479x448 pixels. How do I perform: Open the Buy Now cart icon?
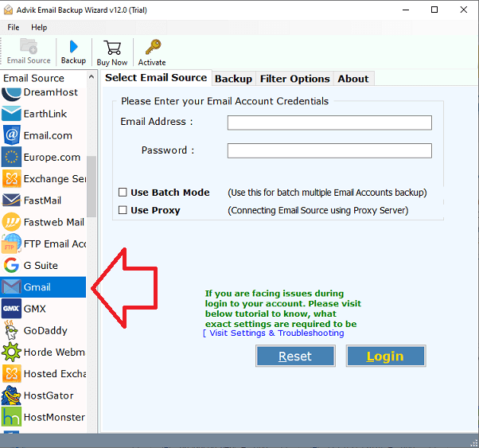pyautogui.click(x=112, y=48)
